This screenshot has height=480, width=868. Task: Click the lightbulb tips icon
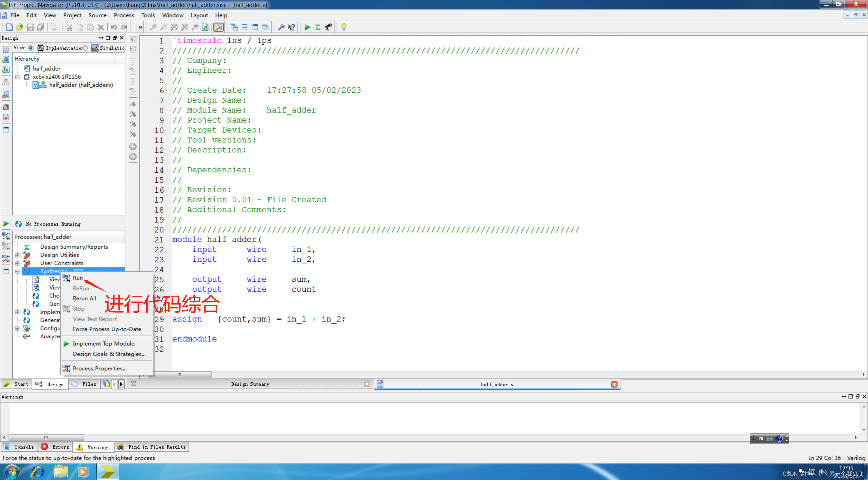(x=344, y=27)
